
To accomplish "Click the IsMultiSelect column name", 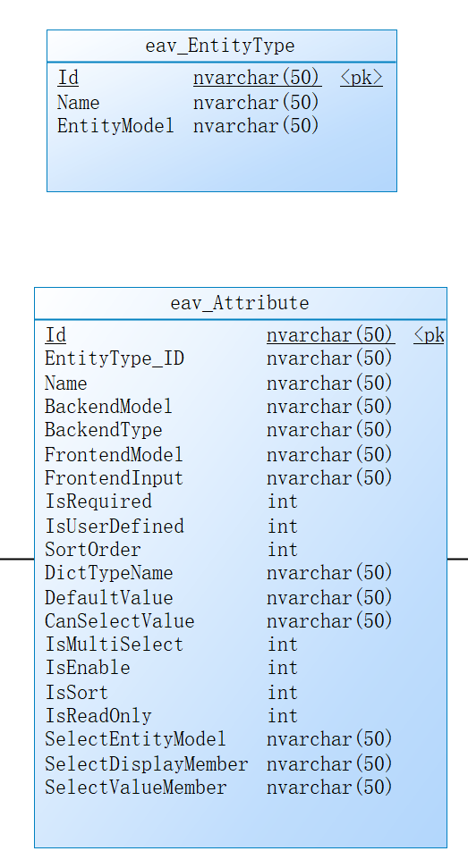I will (x=114, y=645).
